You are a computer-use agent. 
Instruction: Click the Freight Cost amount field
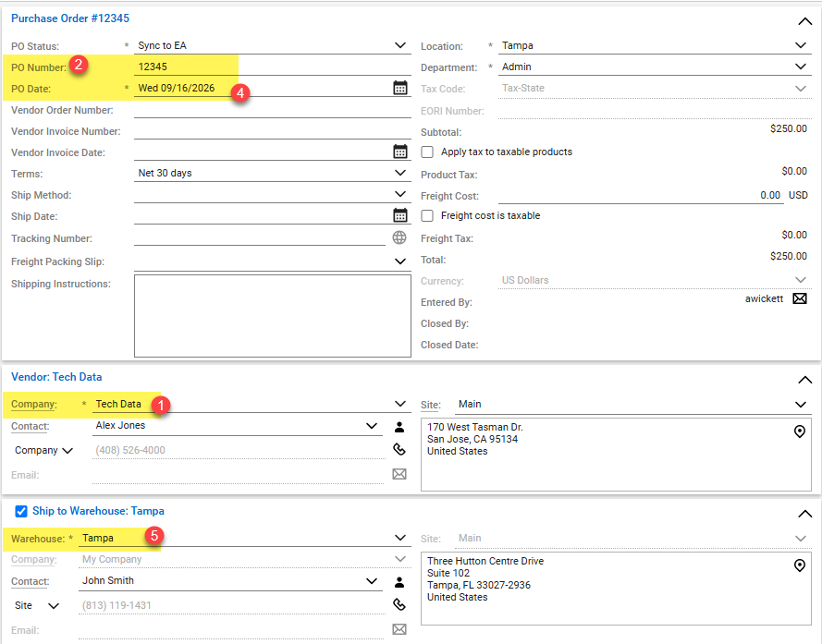click(x=641, y=196)
